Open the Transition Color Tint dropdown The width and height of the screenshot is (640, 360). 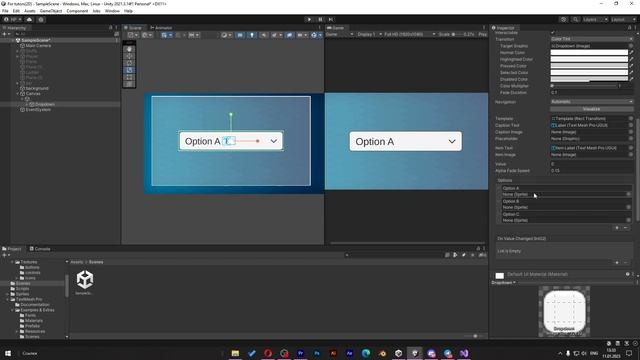(591, 39)
